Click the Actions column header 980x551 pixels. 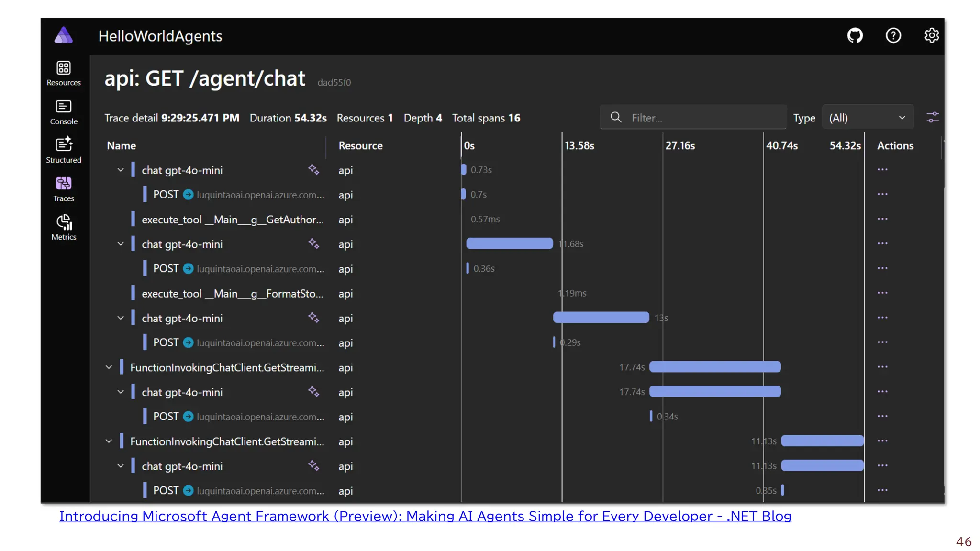(x=895, y=145)
